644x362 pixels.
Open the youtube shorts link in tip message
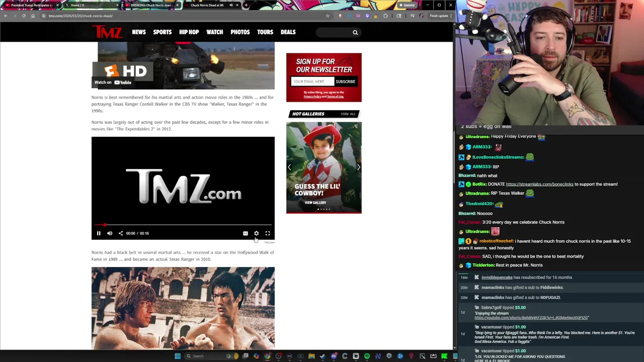(531, 318)
